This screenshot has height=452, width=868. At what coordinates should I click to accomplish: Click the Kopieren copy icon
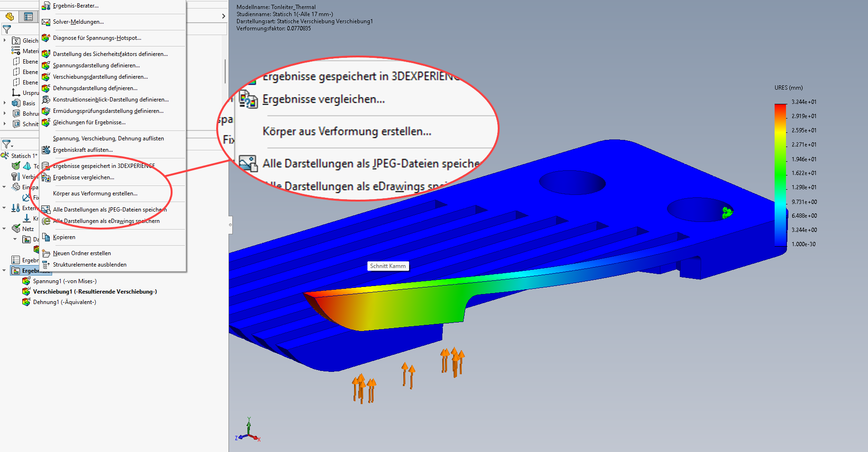[x=46, y=237]
